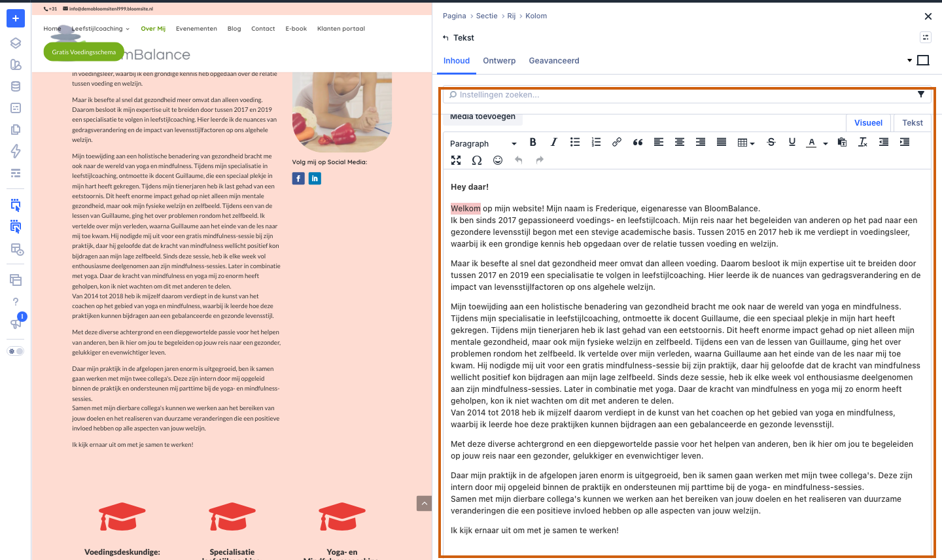Viewport: 942px width, 560px height.
Task: Clear formatting of selected text
Action: tap(863, 142)
